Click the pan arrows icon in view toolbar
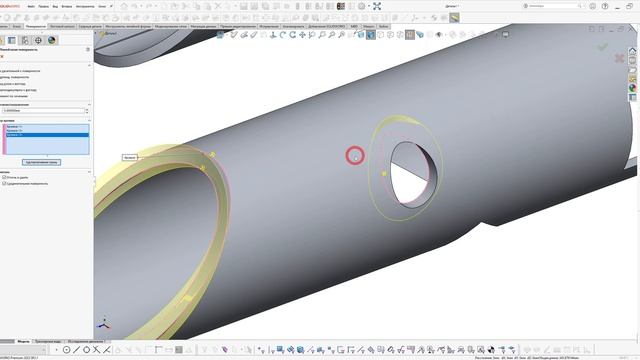Viewport: 640px width, 360px height. click(302, 35)
